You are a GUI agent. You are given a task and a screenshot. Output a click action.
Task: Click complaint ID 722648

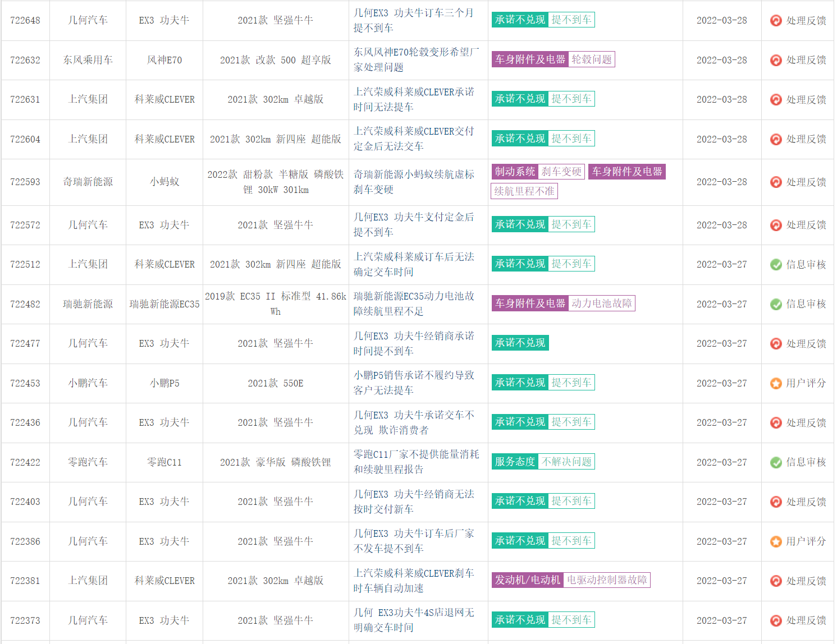(25, 21)
